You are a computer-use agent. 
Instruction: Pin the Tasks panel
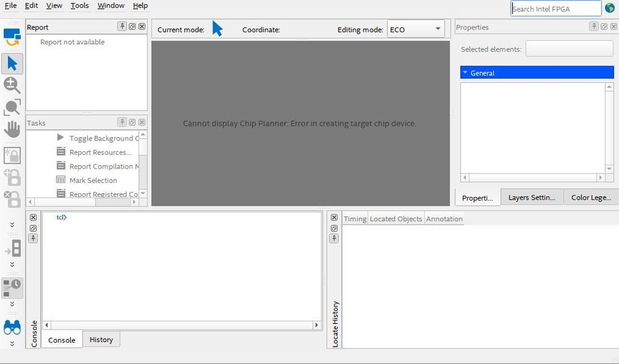tap(123, 122)
